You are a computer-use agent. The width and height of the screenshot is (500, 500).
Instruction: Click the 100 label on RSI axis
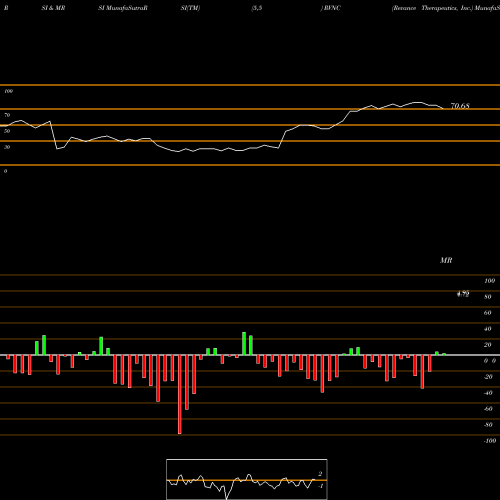pos(8,91)
